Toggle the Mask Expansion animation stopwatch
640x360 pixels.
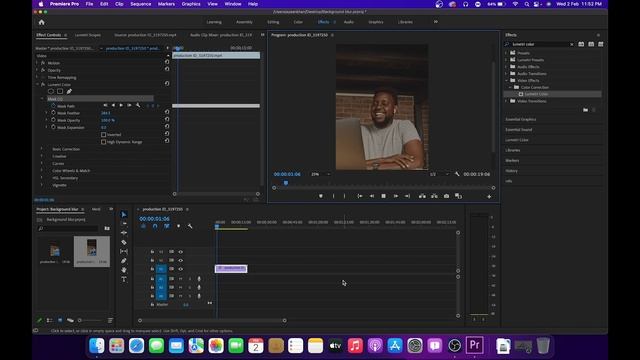pos(53,127)
